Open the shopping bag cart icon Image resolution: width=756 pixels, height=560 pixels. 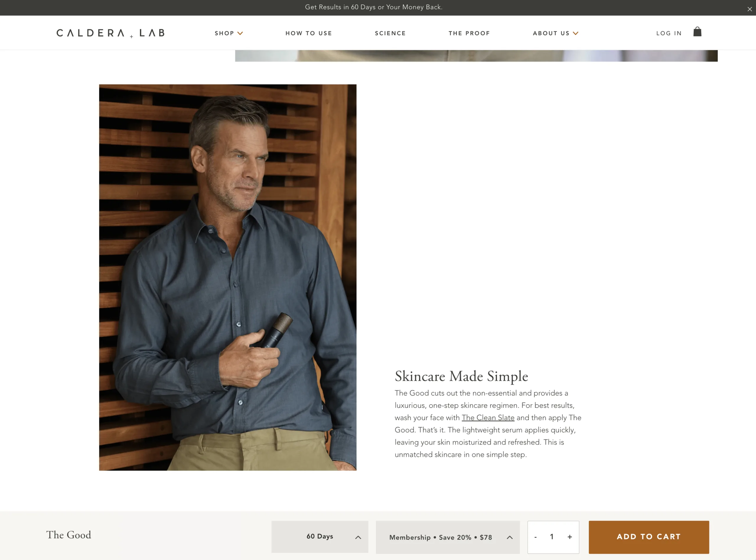(697, 32)
